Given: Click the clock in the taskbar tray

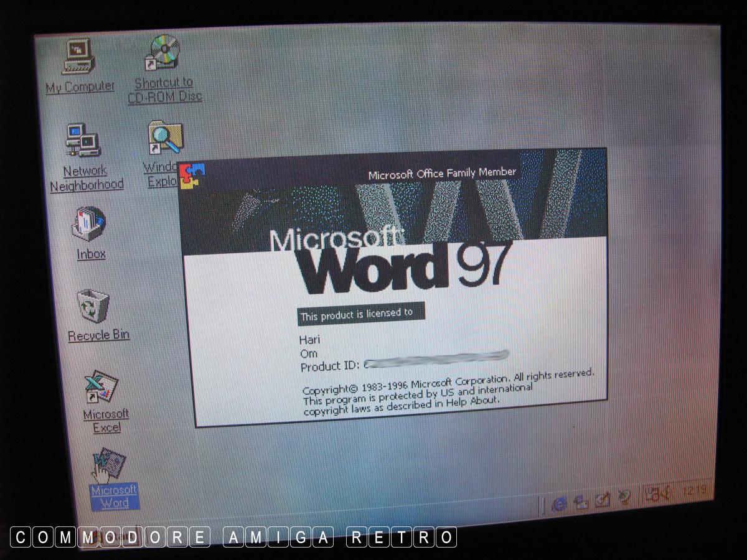Looking at the screenshot, I should (693, 491).
